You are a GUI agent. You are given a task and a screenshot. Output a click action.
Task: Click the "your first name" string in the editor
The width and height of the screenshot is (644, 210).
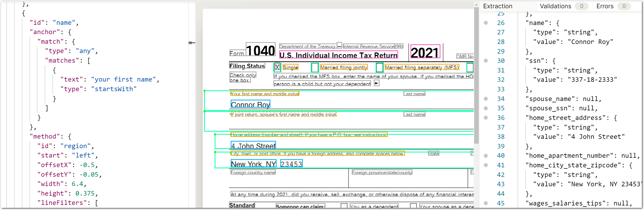click(x=123, y=79)
